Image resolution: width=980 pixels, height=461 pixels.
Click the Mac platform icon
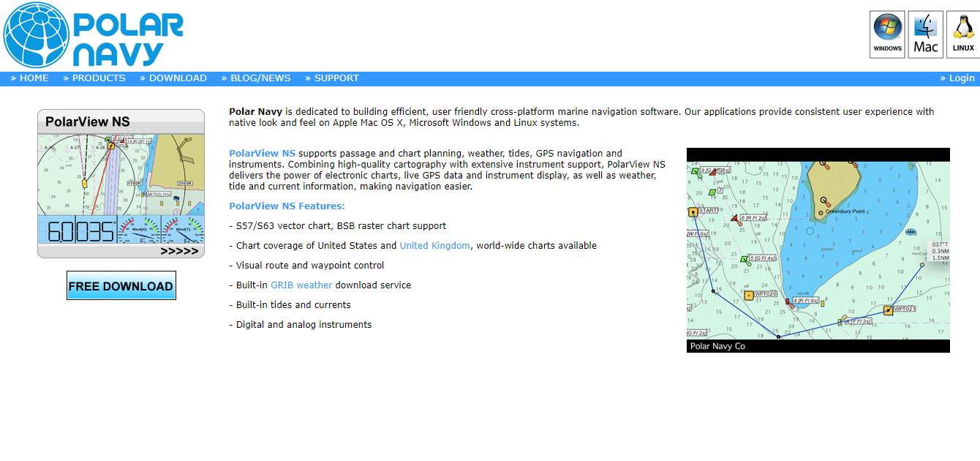tap(925, 32)
